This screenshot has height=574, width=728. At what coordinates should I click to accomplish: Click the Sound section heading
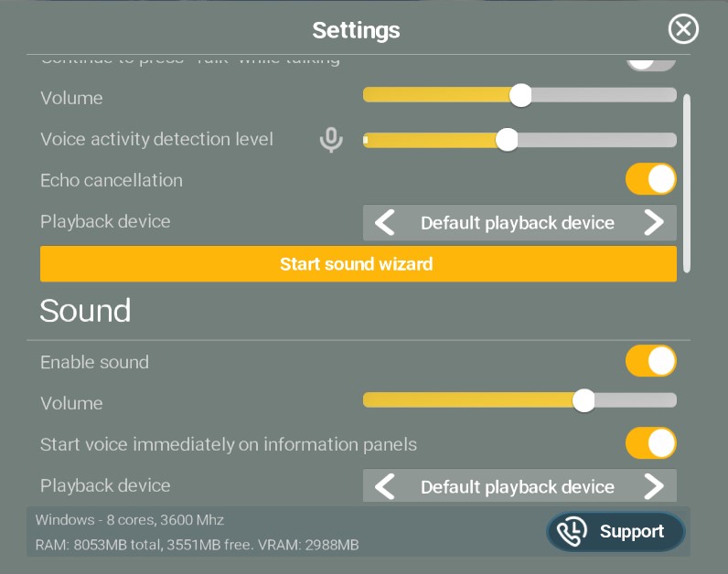[x=85, y=311]
